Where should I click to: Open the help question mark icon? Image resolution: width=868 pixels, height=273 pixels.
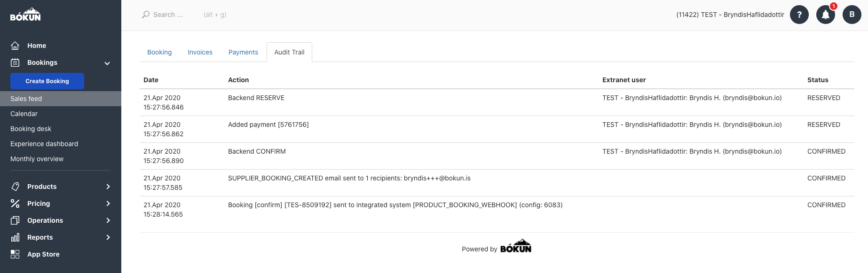(799, 15)
